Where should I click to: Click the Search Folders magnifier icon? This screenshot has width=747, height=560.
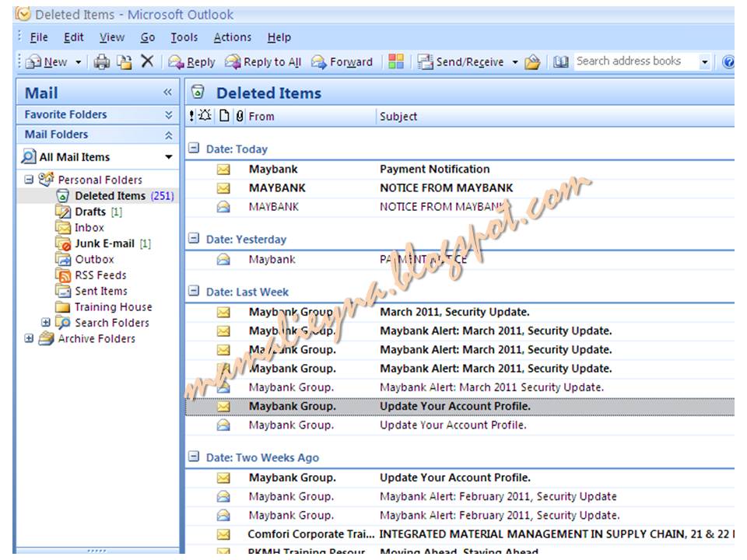pos(63,322)
